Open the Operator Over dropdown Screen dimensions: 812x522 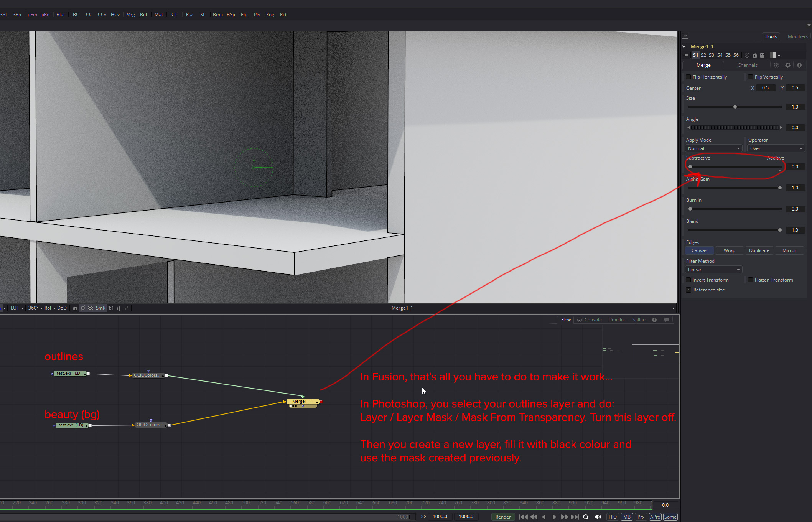pyautogui.click(x=776, y=148)
